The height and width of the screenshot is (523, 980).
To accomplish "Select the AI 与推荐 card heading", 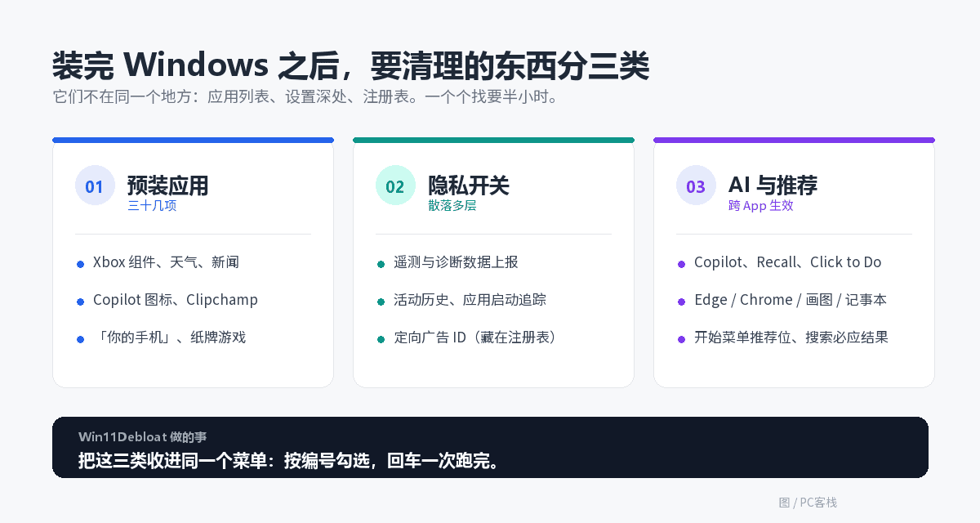I will coord(773,186).
